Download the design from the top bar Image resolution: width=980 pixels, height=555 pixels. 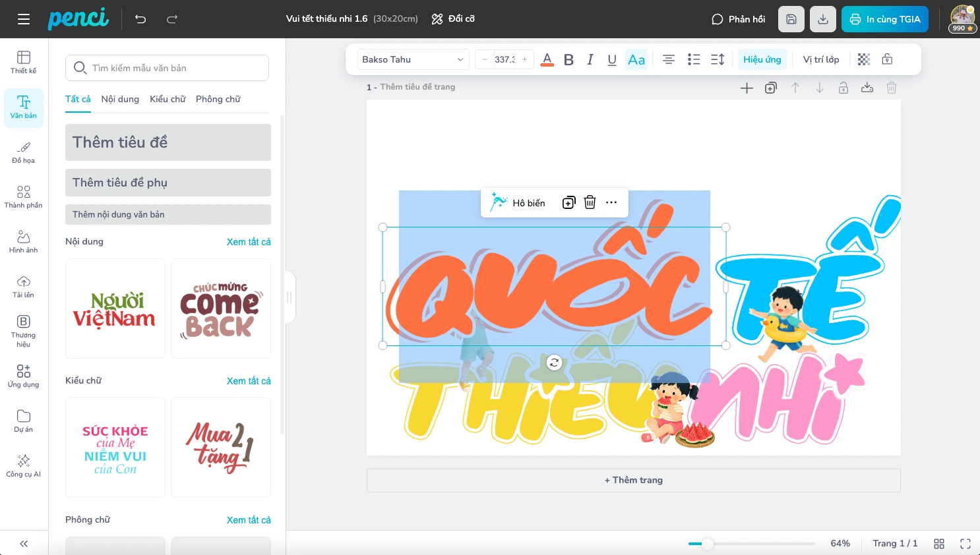coord(823,19)
